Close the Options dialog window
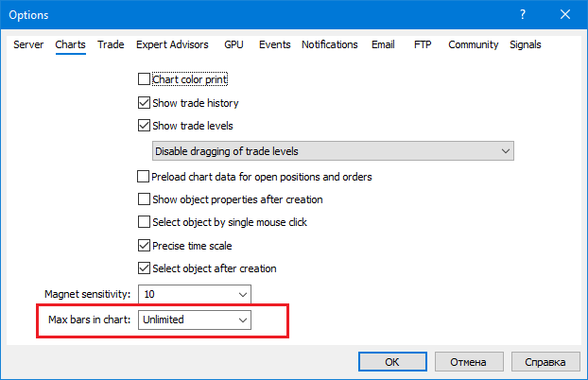The height and width of the screenshot is (380, 588). click(x=565, y=15)
